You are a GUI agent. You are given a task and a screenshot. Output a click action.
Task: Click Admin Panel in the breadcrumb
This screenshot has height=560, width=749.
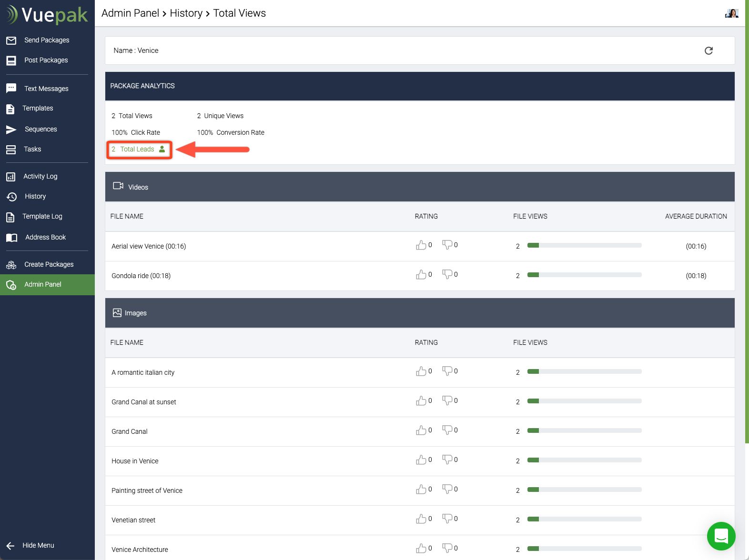130,13
